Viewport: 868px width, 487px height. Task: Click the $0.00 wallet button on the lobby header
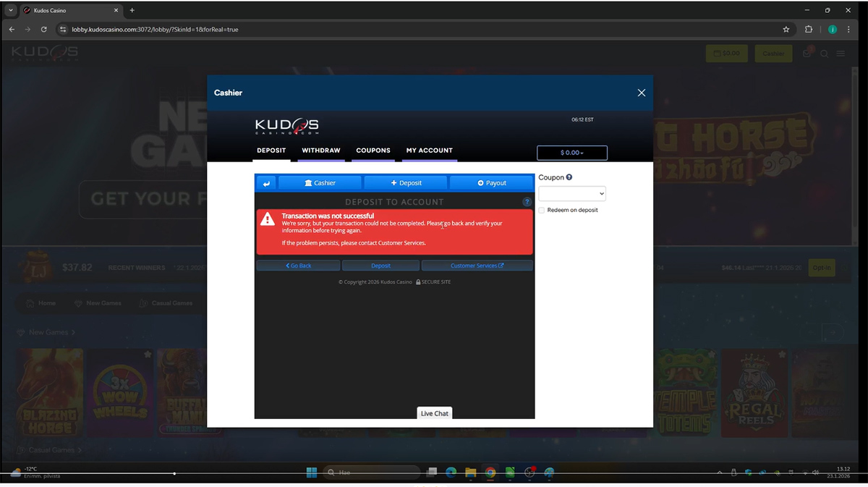click(727, 53)
